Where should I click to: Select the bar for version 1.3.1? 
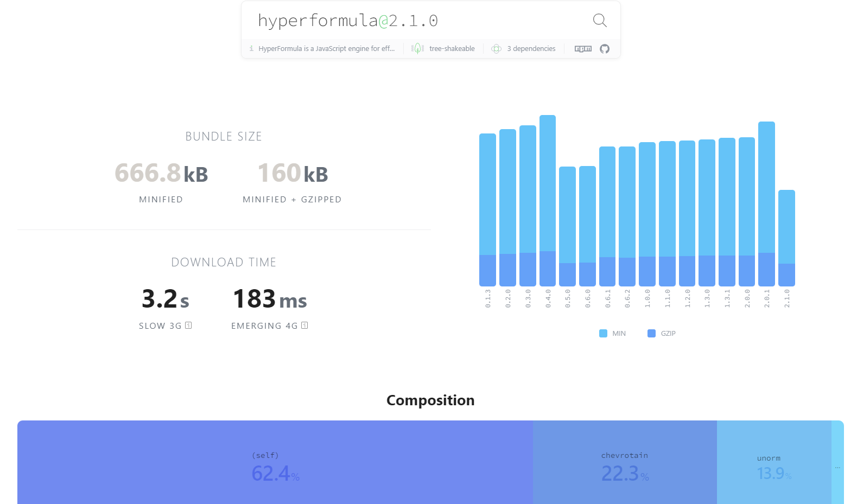pyautogui.click(x=727, y=212)
